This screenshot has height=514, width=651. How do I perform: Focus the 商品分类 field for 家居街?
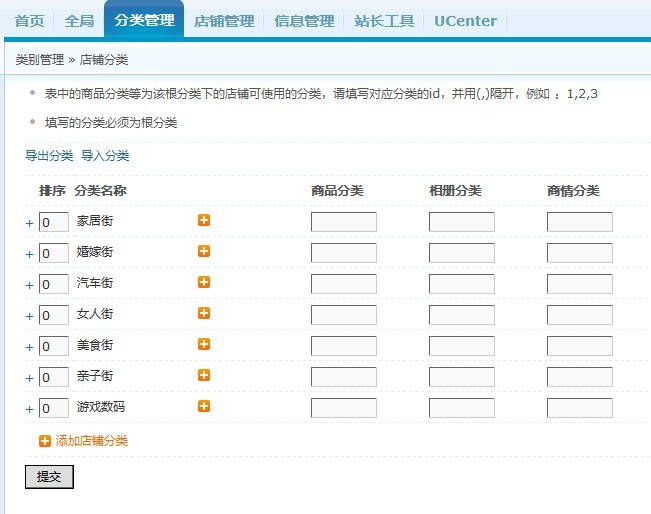pos(344,222)
